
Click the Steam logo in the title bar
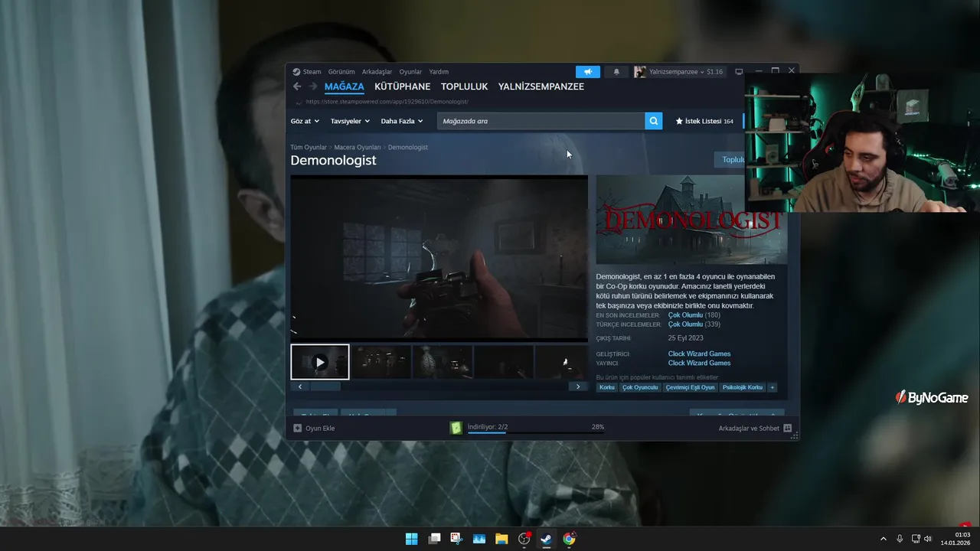(x=296, y=72)
